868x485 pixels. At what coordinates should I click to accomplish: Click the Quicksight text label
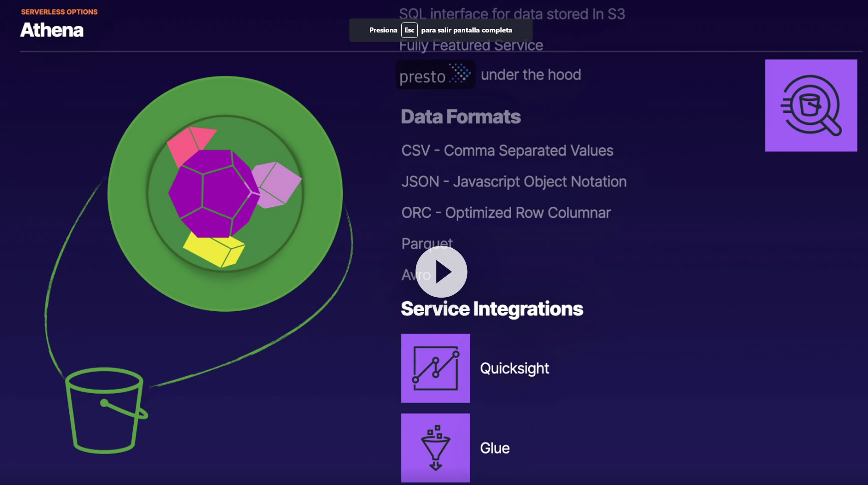[514, 369]
